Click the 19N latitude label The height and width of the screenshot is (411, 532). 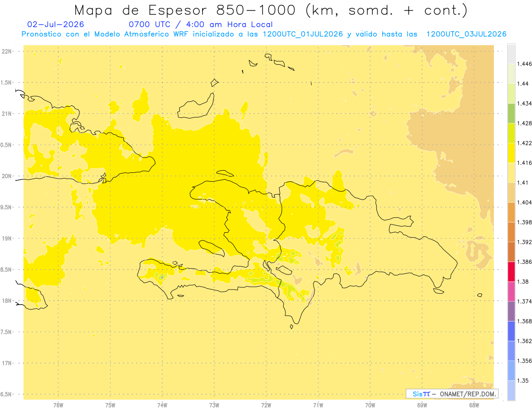coord(8,239)
